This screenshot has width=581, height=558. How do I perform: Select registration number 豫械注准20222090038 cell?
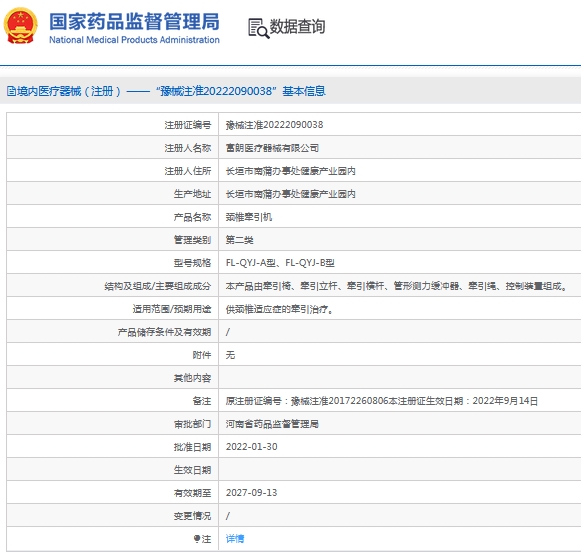pos(275,125)
